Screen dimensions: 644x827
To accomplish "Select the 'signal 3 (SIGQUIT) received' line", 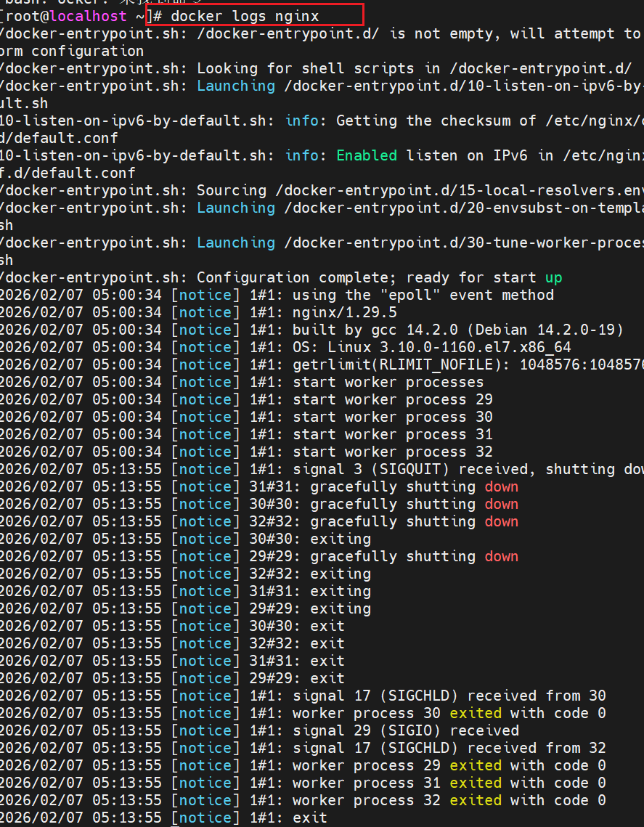I will point(322,469).
